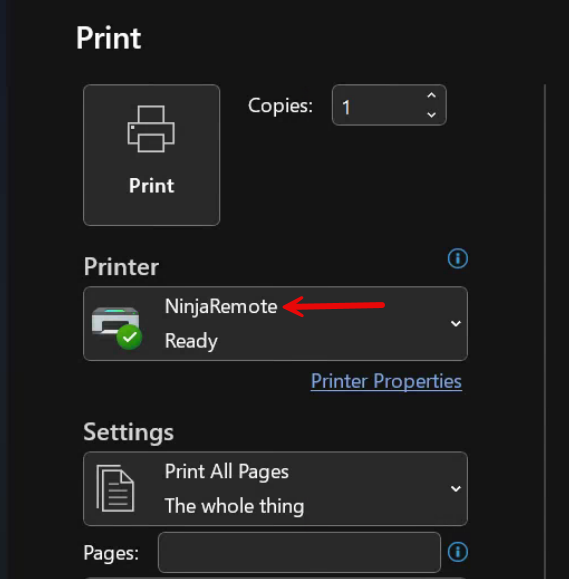Decrease copies with the down arrow

[x=431, y=114]
